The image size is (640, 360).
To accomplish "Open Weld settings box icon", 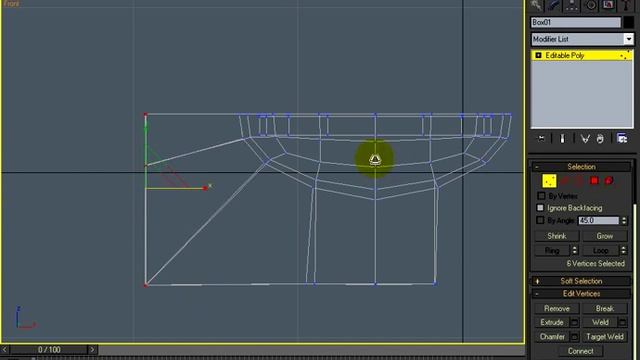I will 622,322.
